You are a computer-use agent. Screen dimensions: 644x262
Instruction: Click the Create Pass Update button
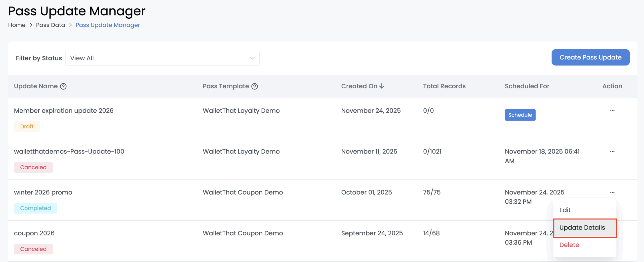591,57
